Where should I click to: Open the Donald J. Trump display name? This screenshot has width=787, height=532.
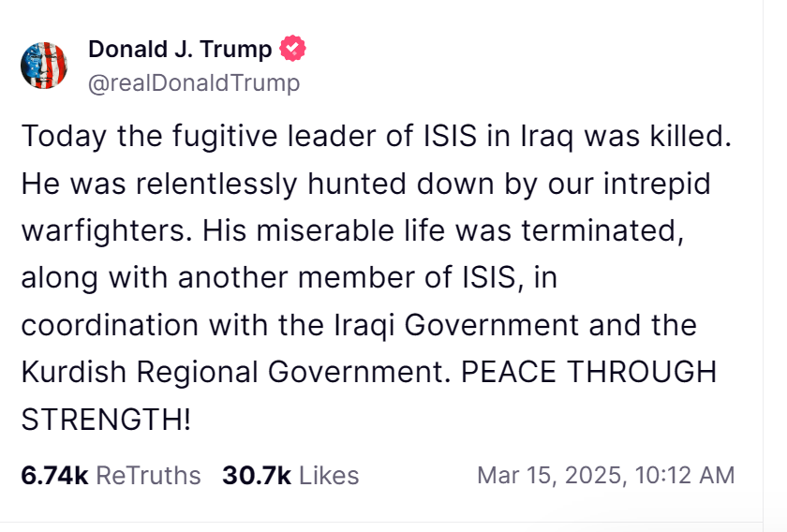pos(180,50)
